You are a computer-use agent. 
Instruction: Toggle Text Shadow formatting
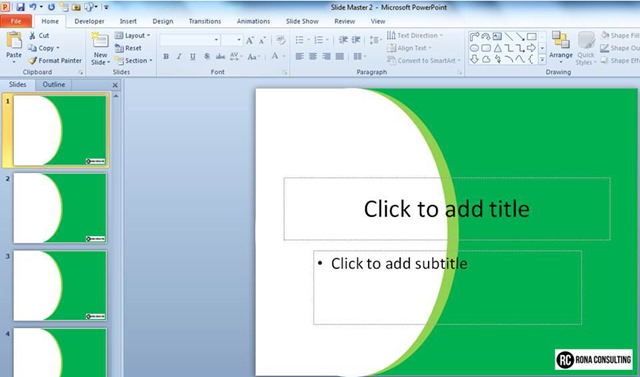click(x=207, y=57)
